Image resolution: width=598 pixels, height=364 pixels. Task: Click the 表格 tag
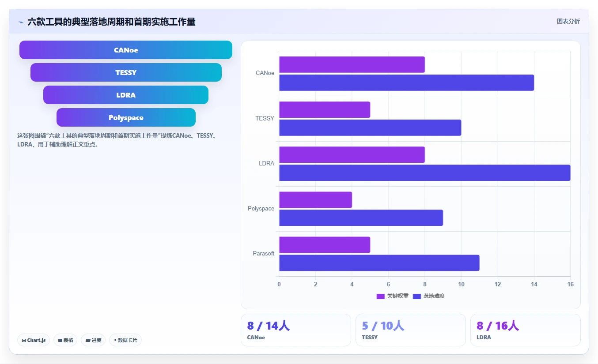[65, 340]
